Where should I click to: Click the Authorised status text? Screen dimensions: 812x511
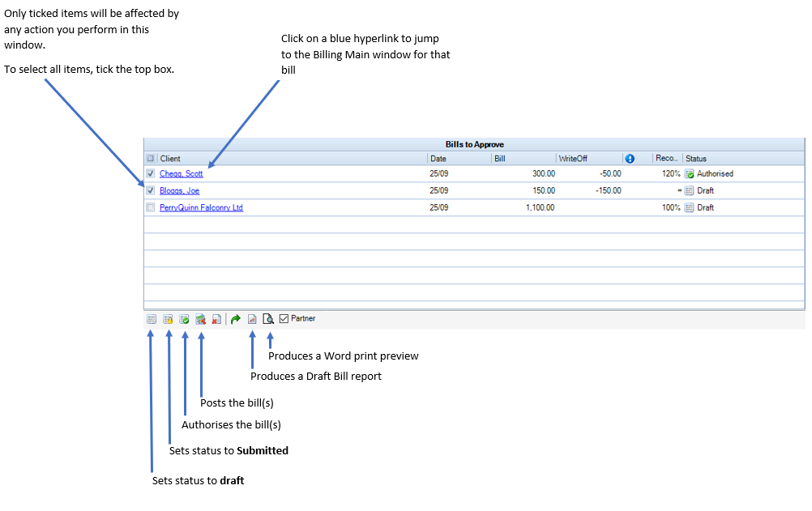(x=716, y=173)
